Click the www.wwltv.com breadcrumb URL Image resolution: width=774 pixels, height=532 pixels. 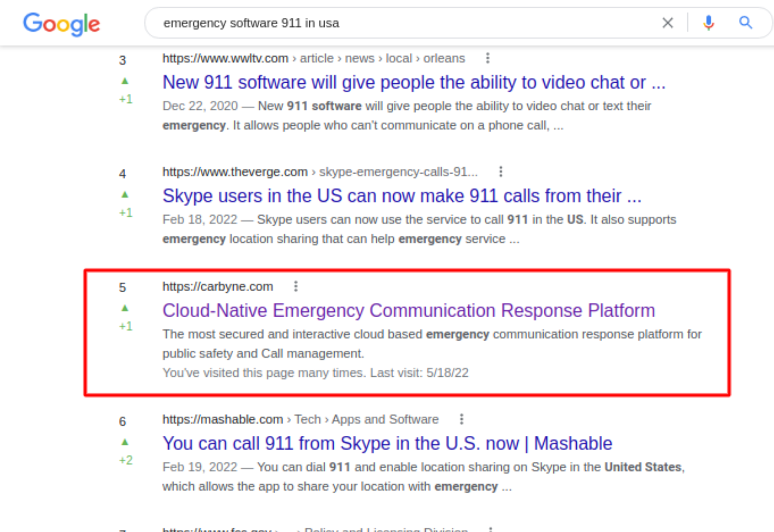coord(225,59)
